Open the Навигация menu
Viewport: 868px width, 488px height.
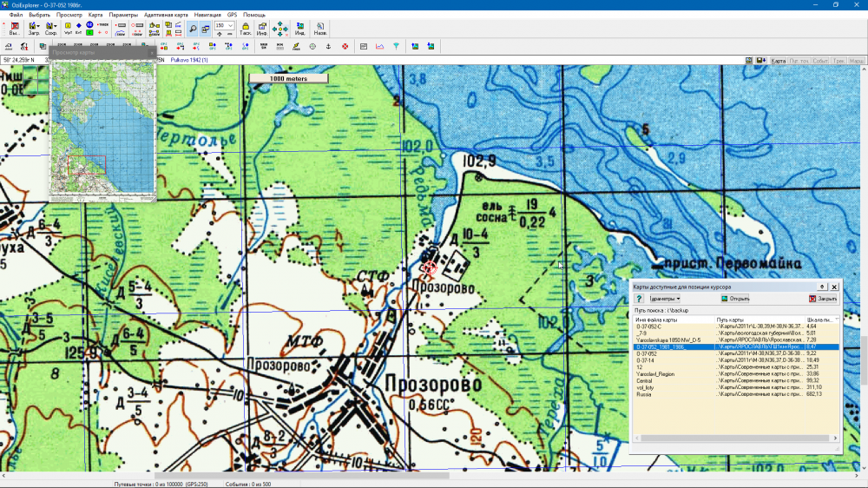click(207, 15)
